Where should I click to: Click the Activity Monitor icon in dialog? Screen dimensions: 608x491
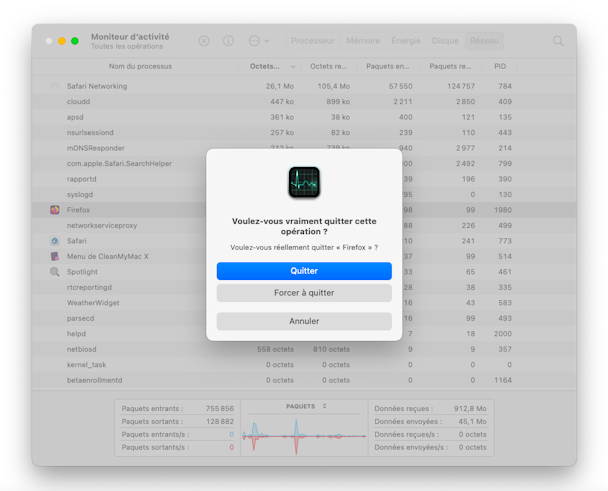304,182
